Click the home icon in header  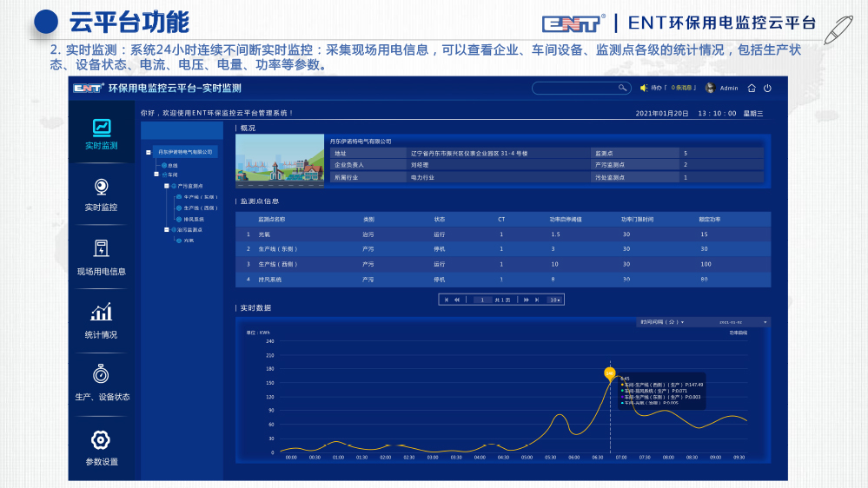(x=752, y=88)
